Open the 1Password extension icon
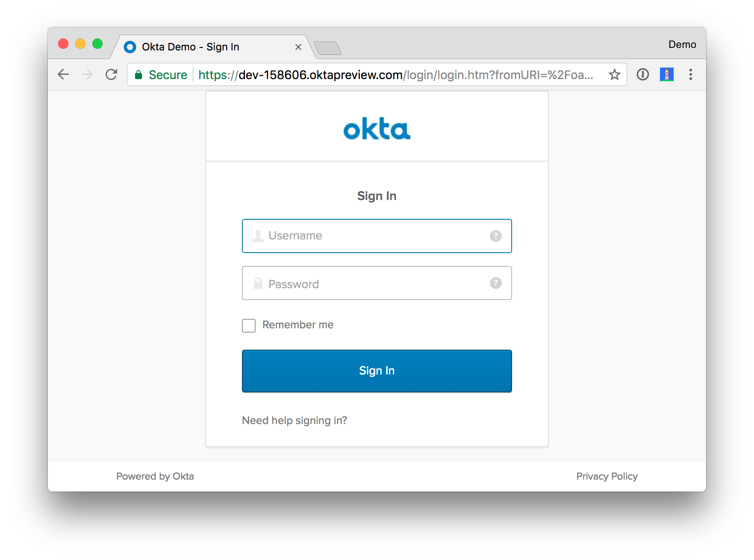This screenshot has width=754, height=560. click(642, 74)
